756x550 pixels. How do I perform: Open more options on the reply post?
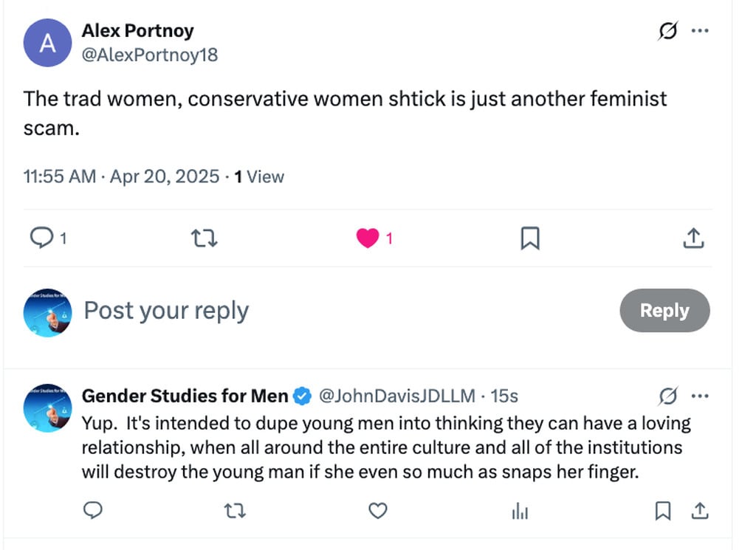tap(699, 396)
